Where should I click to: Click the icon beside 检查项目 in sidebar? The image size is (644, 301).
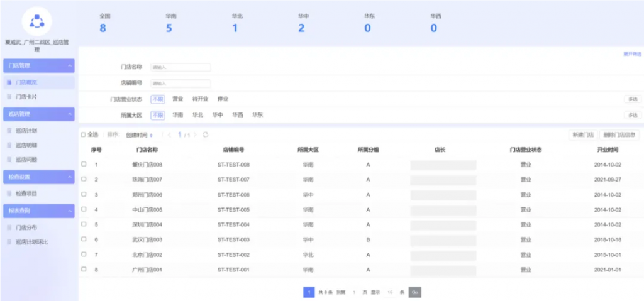point(9,194)
